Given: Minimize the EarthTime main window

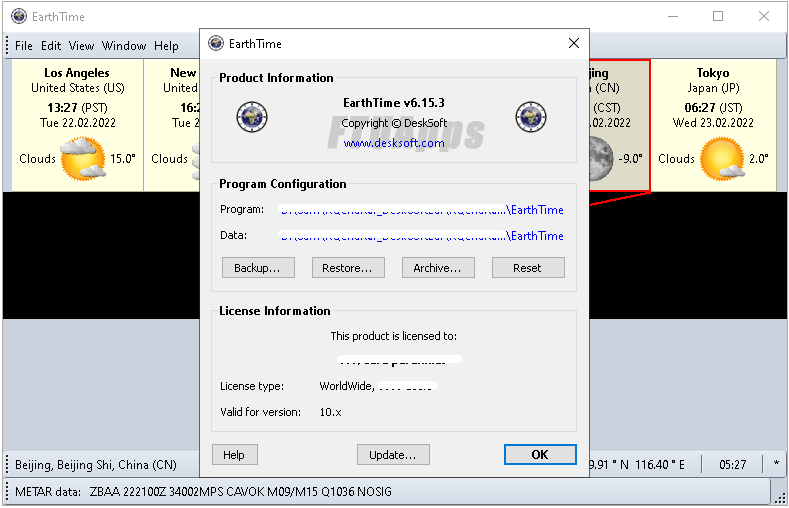Looking at the screenshot, I should coord(673,16).
